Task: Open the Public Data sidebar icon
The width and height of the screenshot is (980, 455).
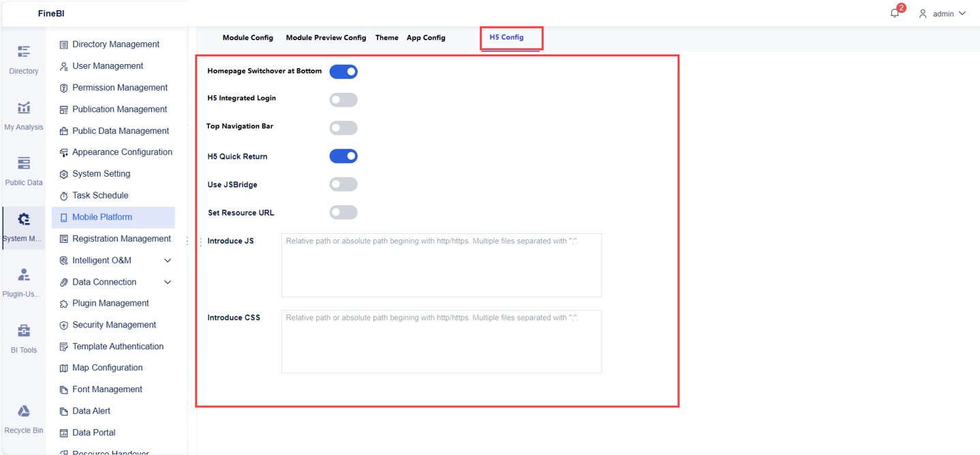Action: (23, 163)
